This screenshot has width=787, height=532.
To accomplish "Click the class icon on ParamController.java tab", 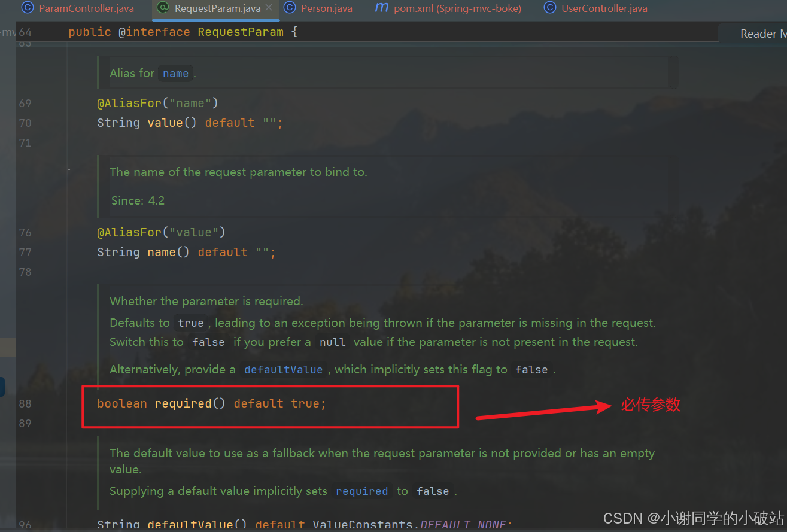I will tap(27, 8).
